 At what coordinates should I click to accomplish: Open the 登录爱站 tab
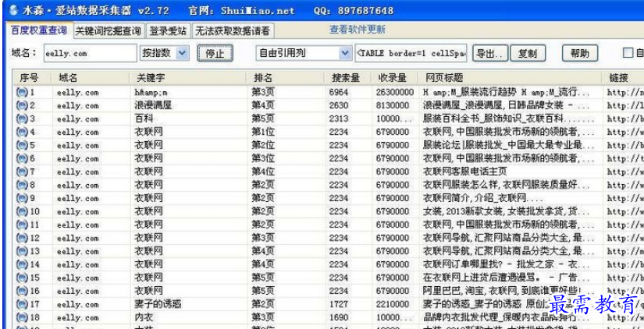click(168, 31)
